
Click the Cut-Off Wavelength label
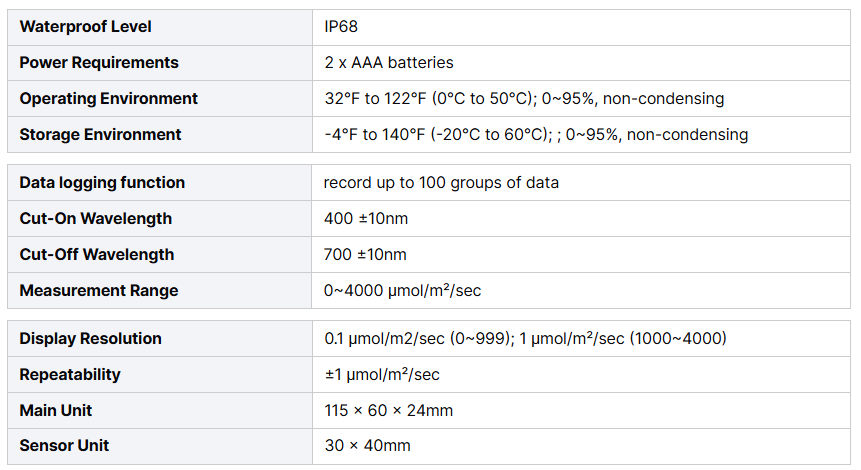point(97,255)
